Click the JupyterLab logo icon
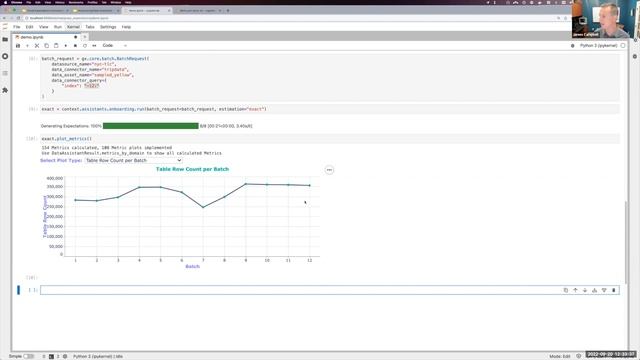The image size is (640, 360). point(5,27)
